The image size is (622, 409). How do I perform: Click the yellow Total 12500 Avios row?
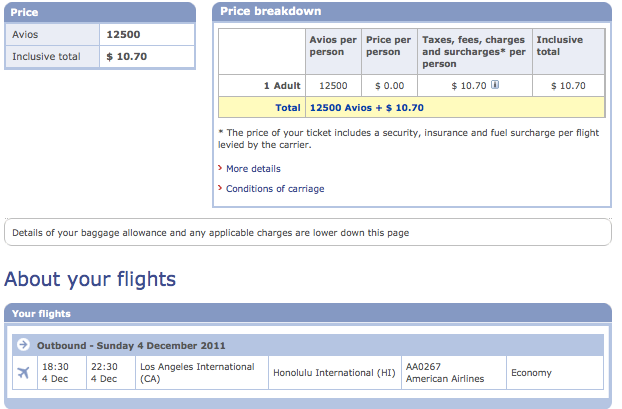tap(411, 107)
